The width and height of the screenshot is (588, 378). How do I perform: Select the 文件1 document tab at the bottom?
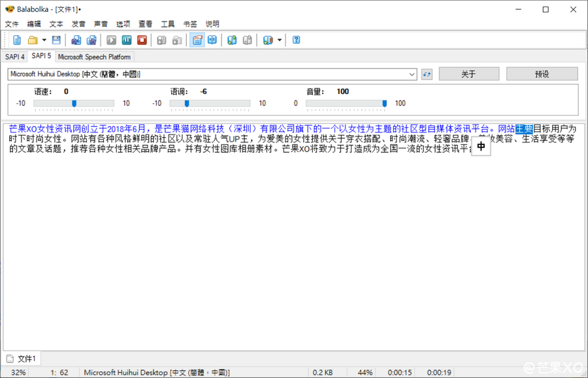tap(22, 359)
